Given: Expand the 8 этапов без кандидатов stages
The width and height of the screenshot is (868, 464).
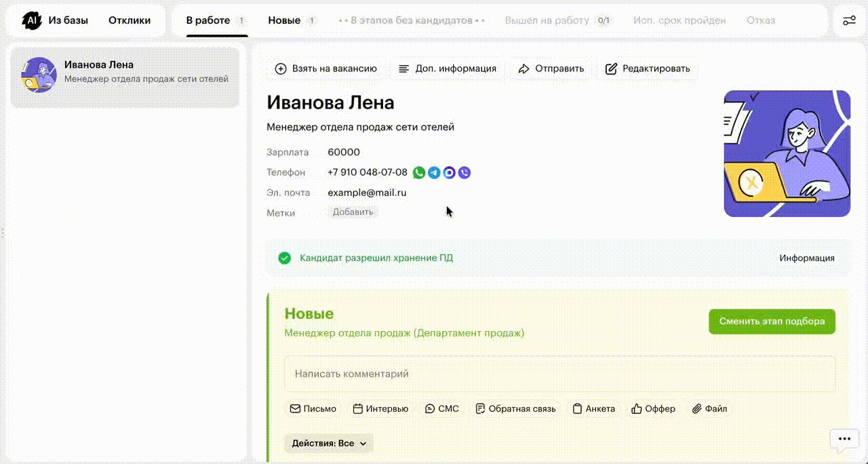Looking at the screenshot, I should pyautogui.click(x=412, y=20).
